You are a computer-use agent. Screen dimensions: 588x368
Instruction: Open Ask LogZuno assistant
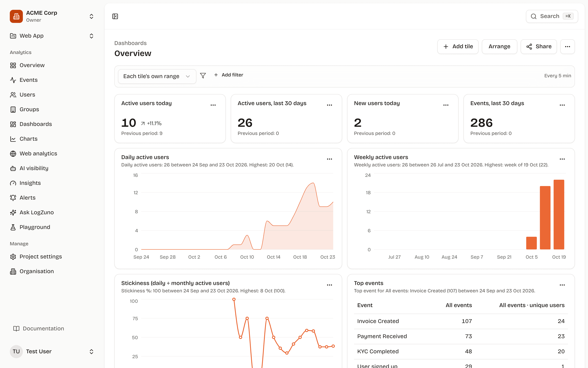coord(32,212)
